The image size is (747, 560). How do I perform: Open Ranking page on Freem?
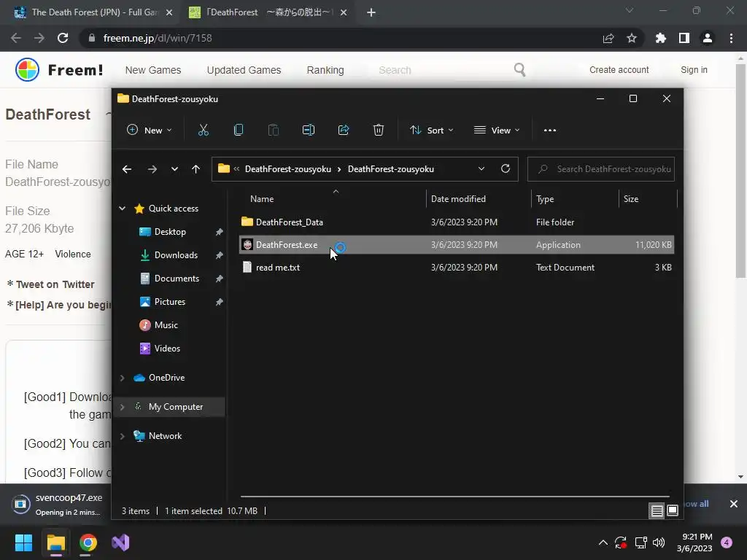pos(325,70)
